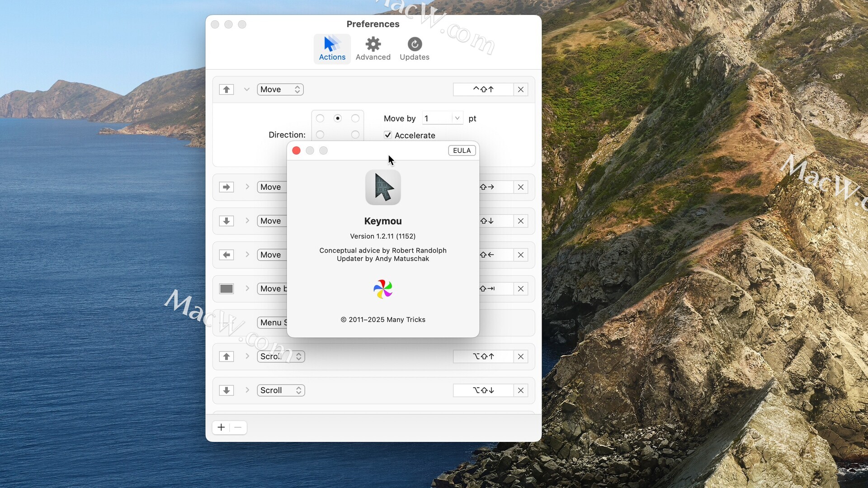Uncheck the Accelerate checkbox
The image size is (868, 488).
coord(388,135)
